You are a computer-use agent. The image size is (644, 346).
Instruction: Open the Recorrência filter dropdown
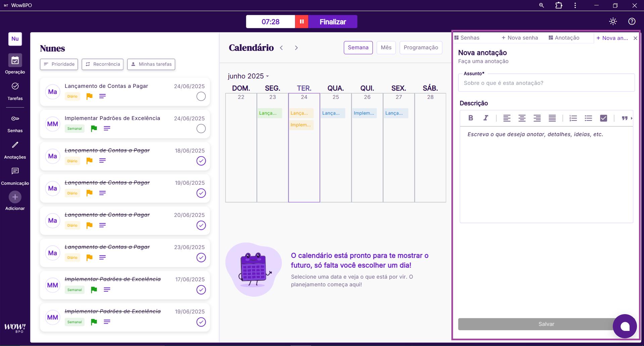103,64
